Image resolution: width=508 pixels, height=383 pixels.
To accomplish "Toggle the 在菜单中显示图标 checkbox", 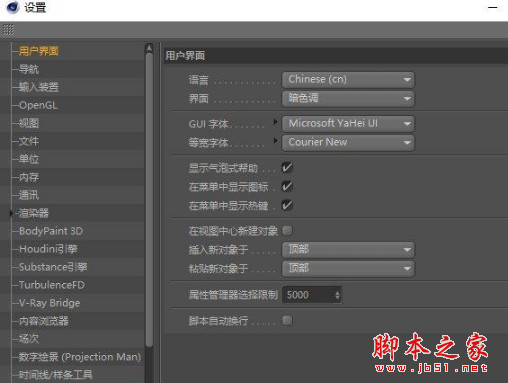I will click(287, 186).
